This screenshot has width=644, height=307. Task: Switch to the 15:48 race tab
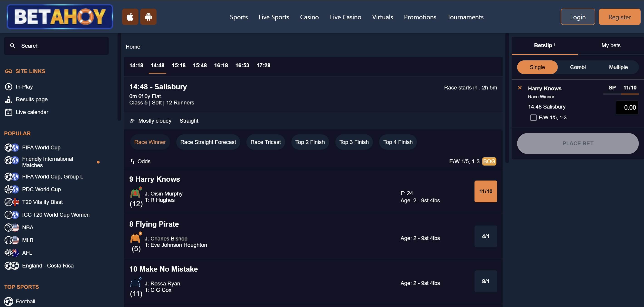[200, 66]
